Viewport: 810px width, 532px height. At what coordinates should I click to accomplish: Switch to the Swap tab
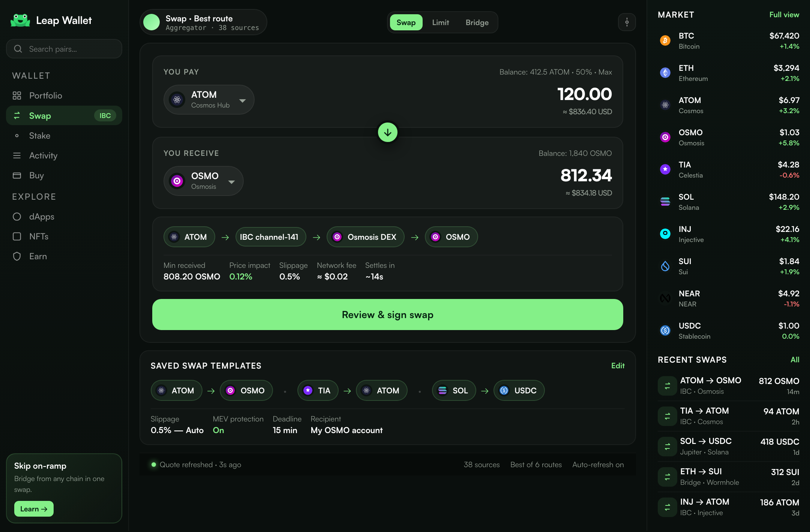tap(406, 22)
